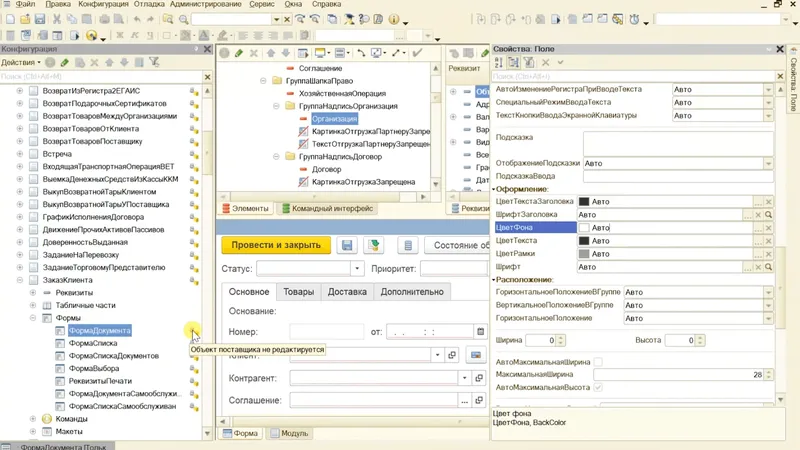This screenshot has width=800, height=450.
Task: Open the Файл menu
Action: (24, 4)
